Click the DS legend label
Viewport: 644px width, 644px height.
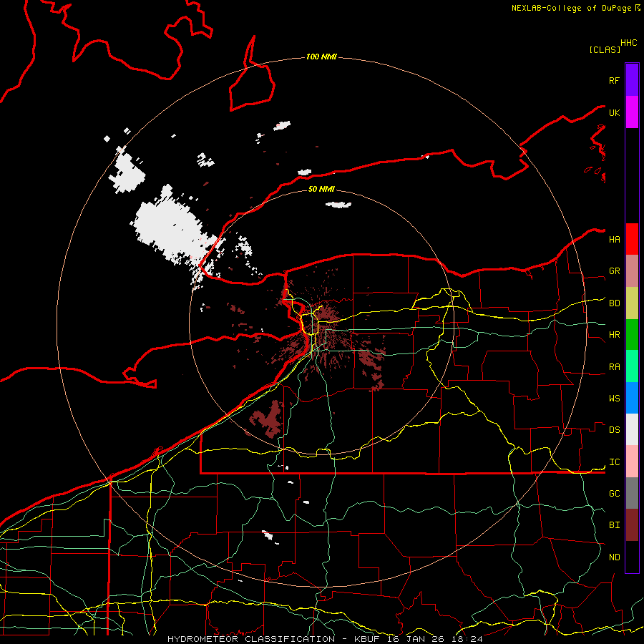pos(614,430)
